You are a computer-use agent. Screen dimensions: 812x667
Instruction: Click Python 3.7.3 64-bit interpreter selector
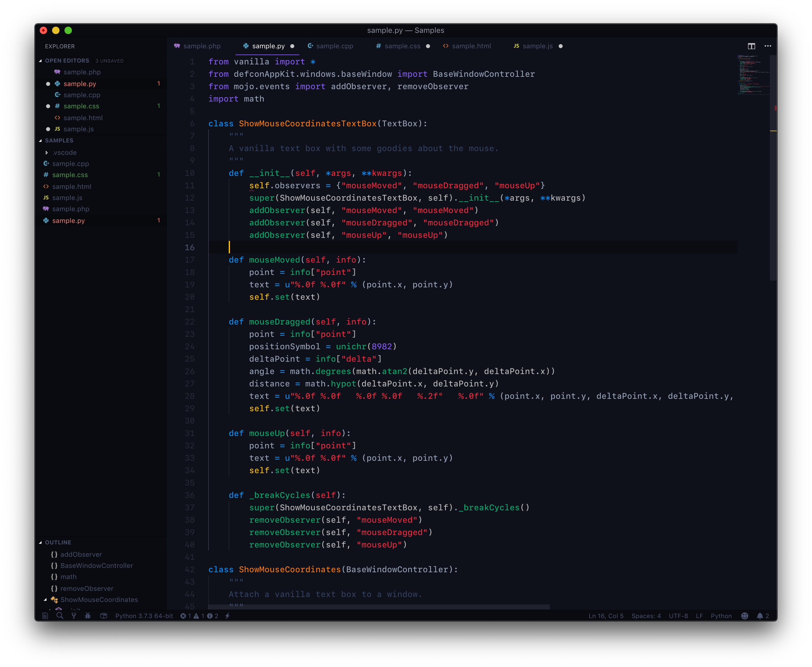(144, 616)
